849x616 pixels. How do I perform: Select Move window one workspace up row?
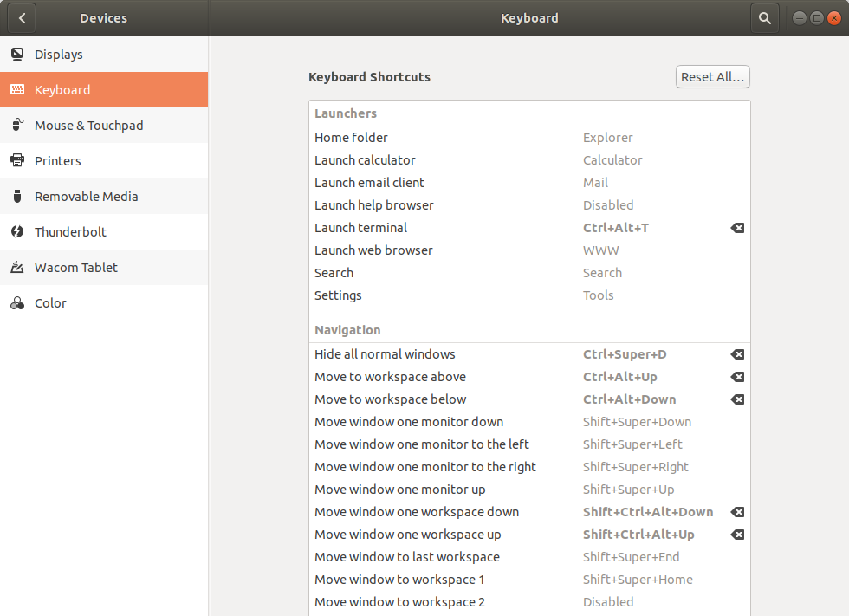pyautogui.click(x=529, y=535)
